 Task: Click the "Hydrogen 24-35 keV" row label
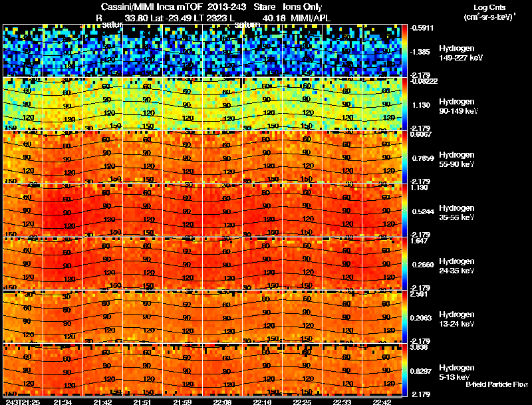point(456,266)
